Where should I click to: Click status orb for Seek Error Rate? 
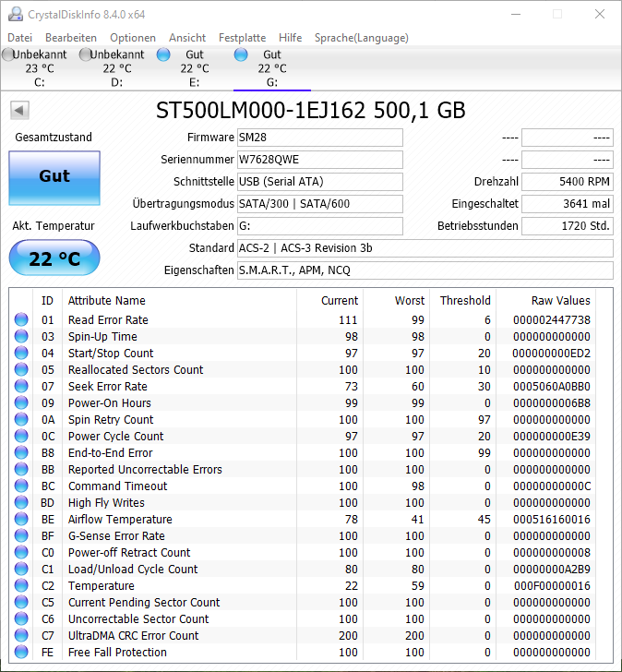(21, 386)
